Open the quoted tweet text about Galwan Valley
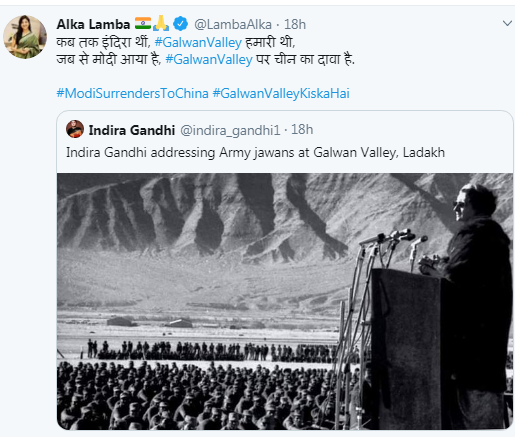Screen dimensions: 515x437 255,153
